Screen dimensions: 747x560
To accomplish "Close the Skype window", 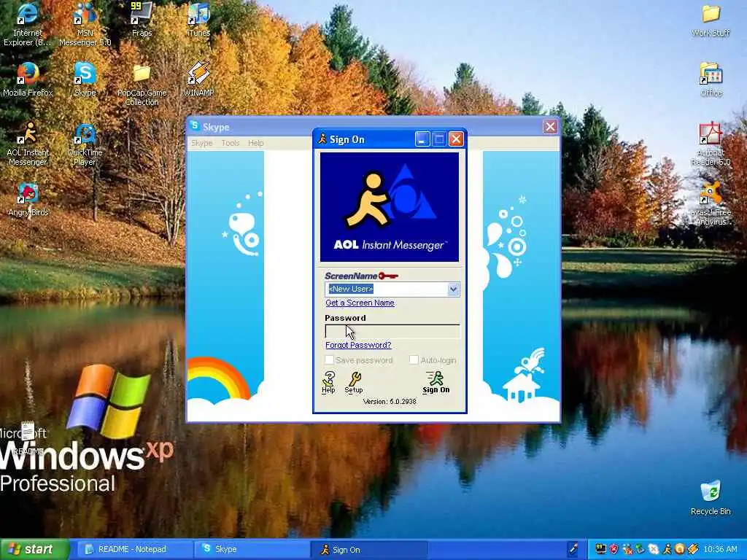I will (550, 127).
